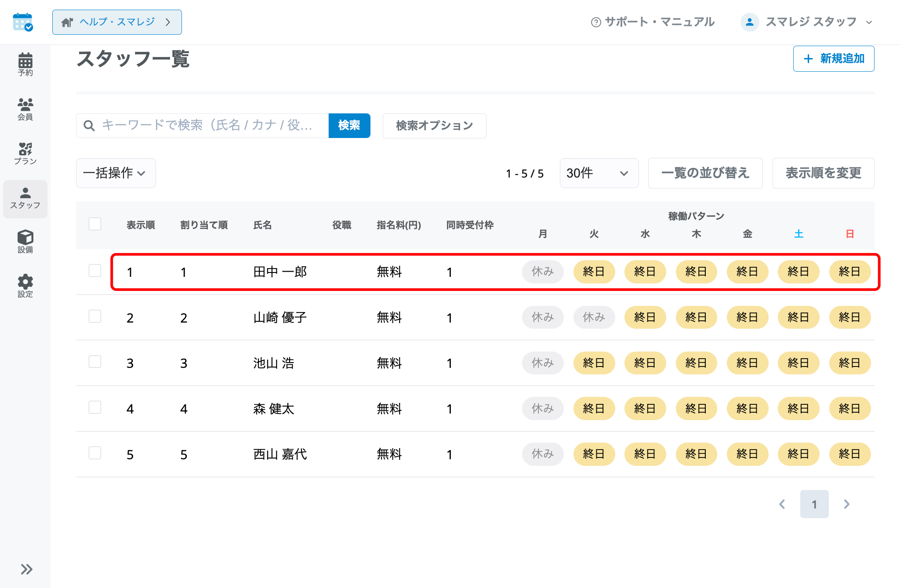Click the 火 休み badge for 山崎 優子
This screenshot has width=900, height=588.
[594, 317]
